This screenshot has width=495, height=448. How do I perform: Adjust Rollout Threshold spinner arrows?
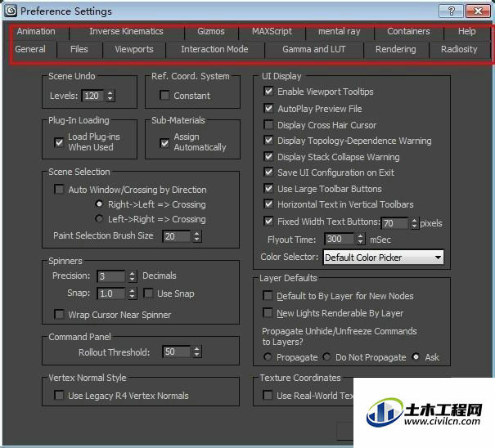(197, 352)
